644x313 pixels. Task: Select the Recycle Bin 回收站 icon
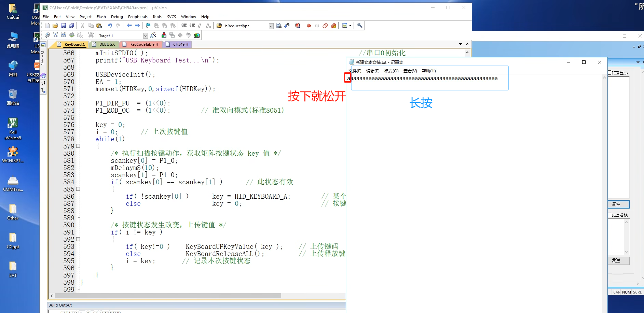point(13,97)
